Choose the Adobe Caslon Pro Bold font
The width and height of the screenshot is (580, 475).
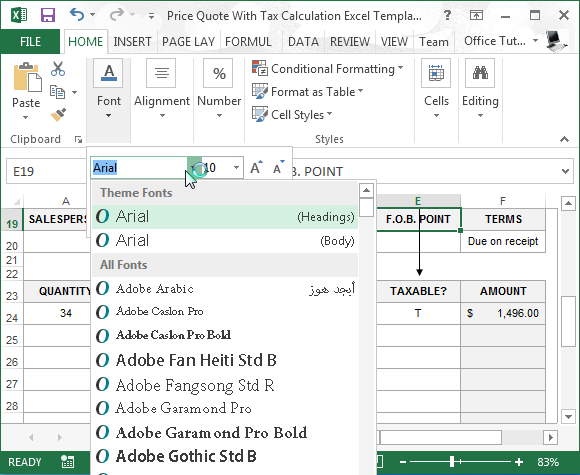click(x=225, y=335)
